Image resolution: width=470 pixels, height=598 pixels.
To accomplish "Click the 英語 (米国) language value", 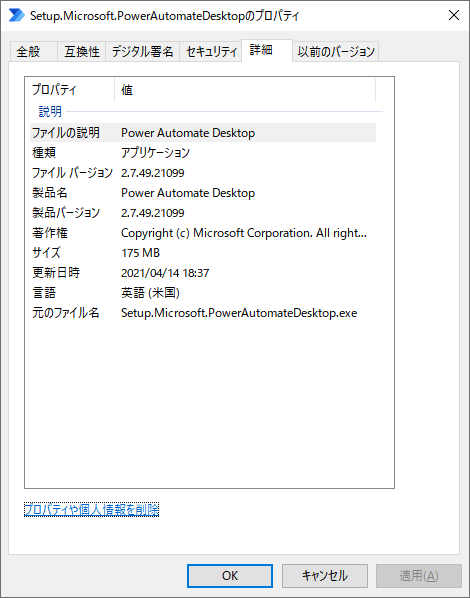I will click(150, 293).
